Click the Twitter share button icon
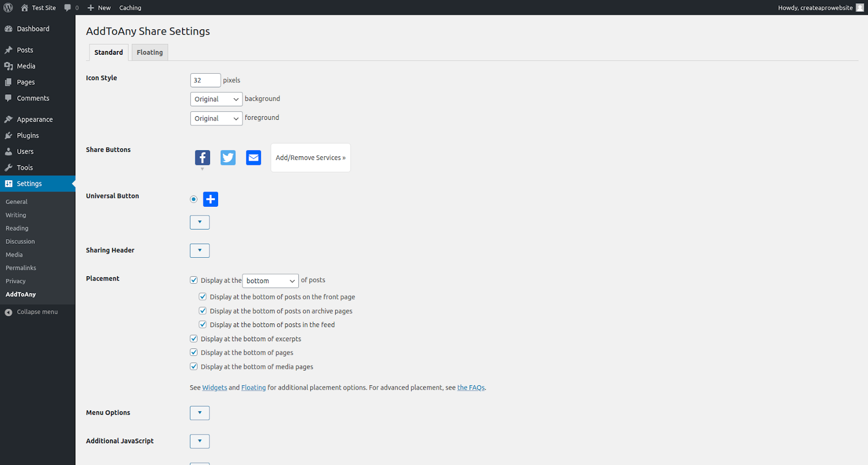 coord(228,157)
